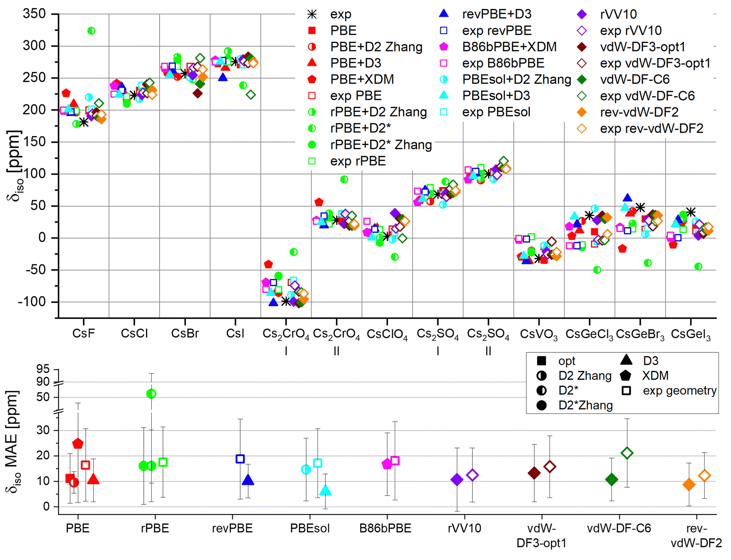
Task: Click the open red square 'exp PBE' marker
Action: pos(312,96)
